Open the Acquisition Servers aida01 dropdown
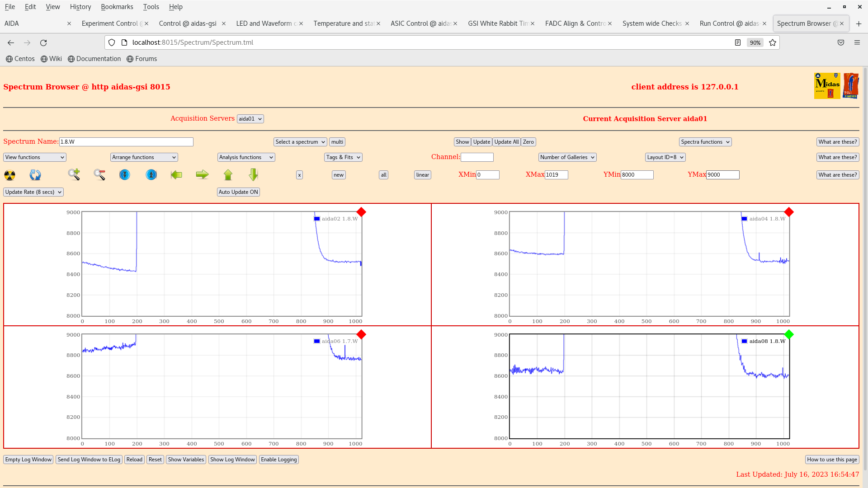868x488 pixels. (x=250, y=119)
